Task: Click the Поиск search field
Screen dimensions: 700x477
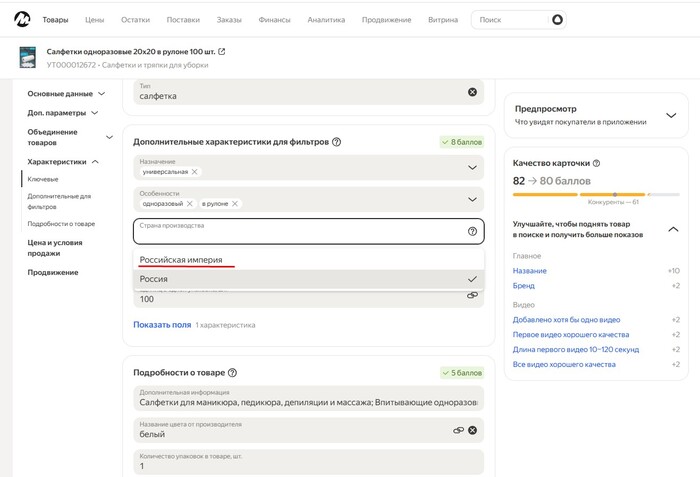Action: [x=510, y=20]
